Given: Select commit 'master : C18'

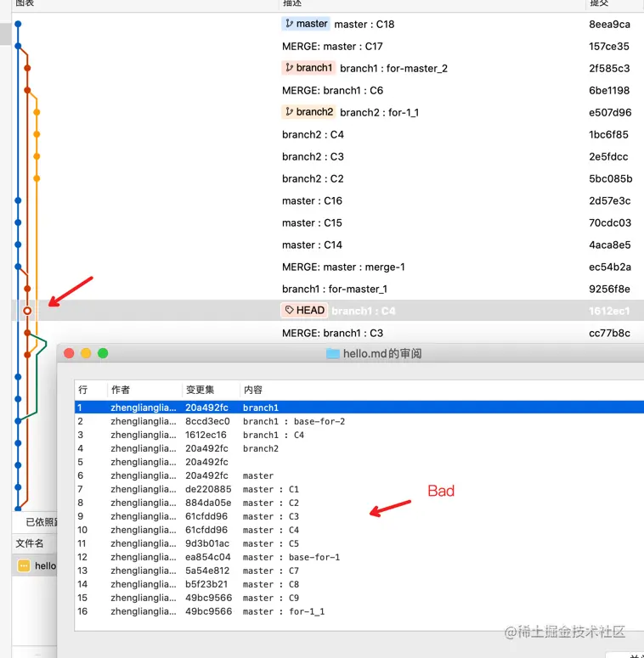Looking at the screenshot, I should 364,25.
